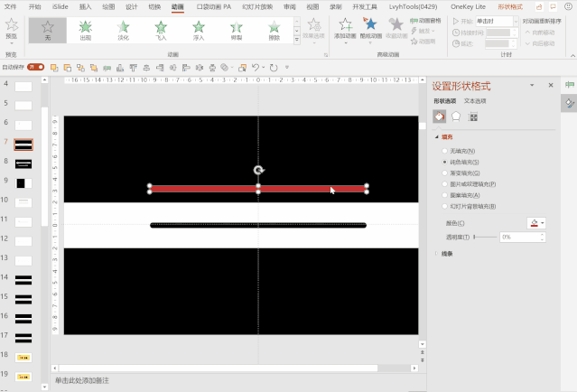Open Fill & Line paint bucket tab

pyautogui.click(x=440, y=117)
